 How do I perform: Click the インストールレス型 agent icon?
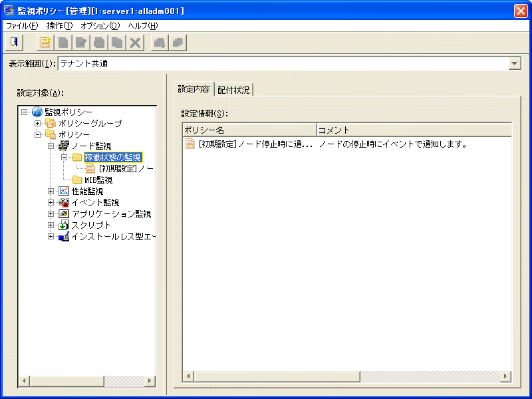[x=64, y=236]
